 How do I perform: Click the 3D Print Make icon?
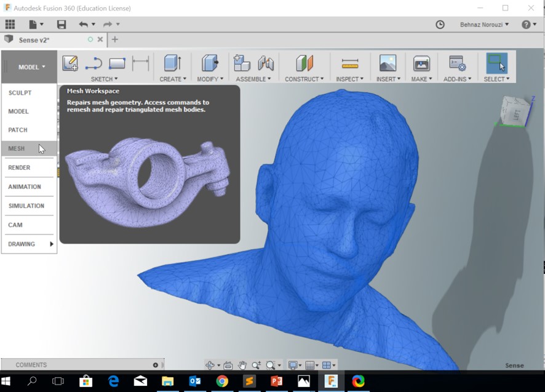[421, 63]
